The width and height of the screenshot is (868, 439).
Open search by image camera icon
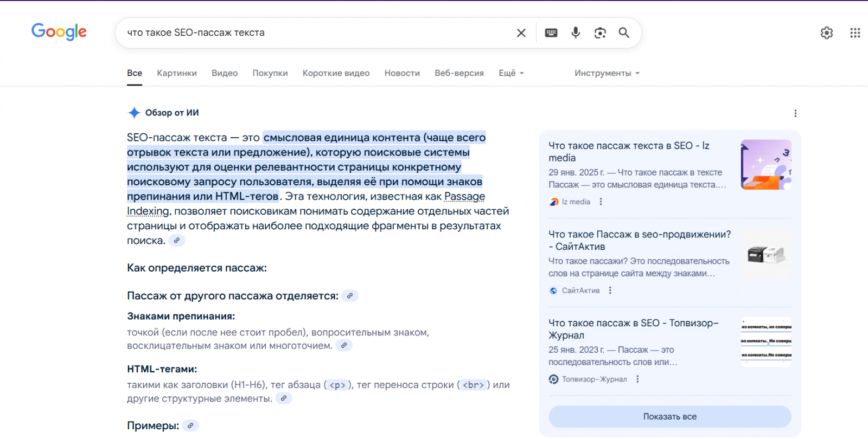point(600,33)
